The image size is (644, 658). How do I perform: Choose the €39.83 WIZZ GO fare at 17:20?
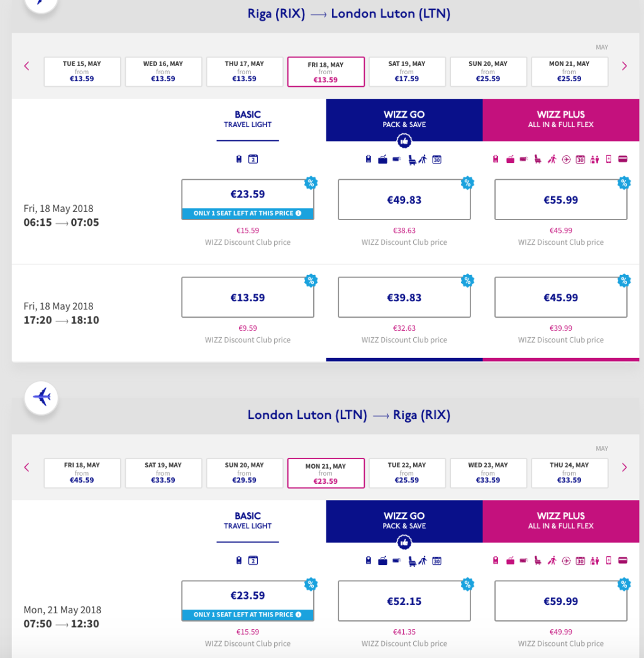click(404, 298)
